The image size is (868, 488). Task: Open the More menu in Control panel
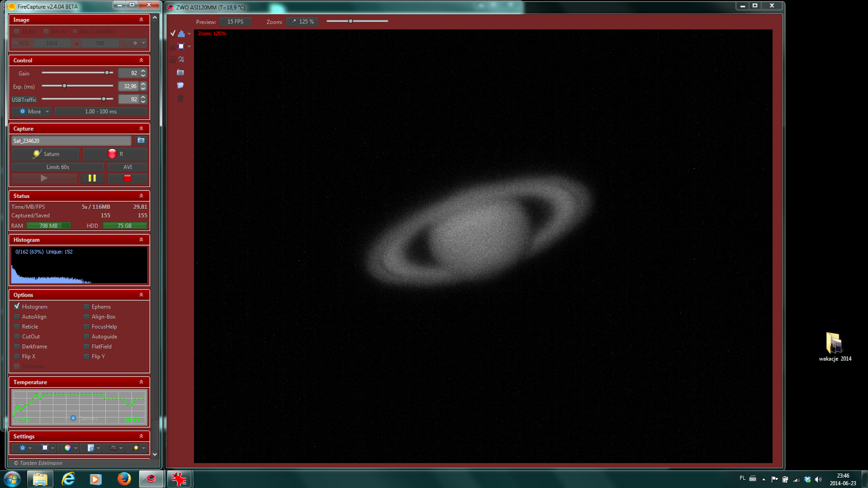31,111
